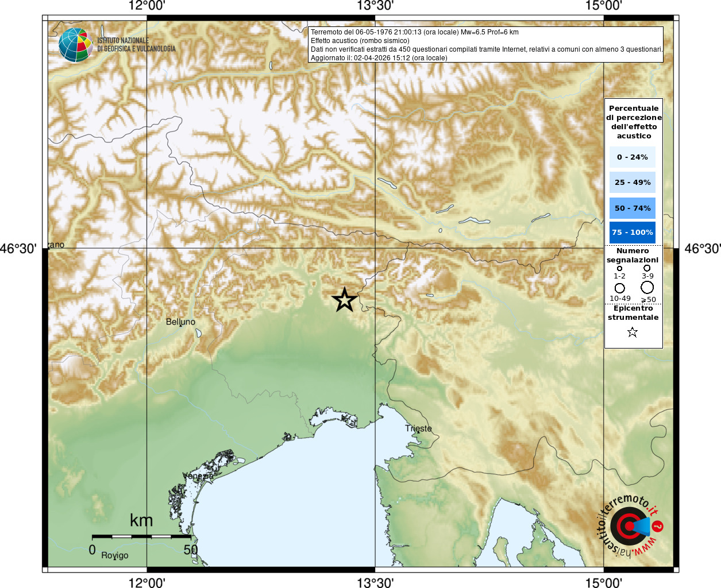
Task: Click the km scale bar
Action: (141, 536)
